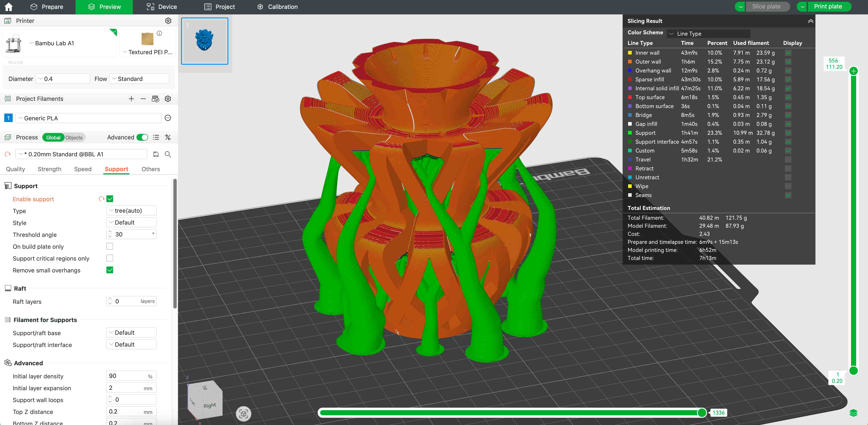This screenshot has width=868, height=425.
Task: Switch to the Strength settings tab
Action: pos(50,169)
